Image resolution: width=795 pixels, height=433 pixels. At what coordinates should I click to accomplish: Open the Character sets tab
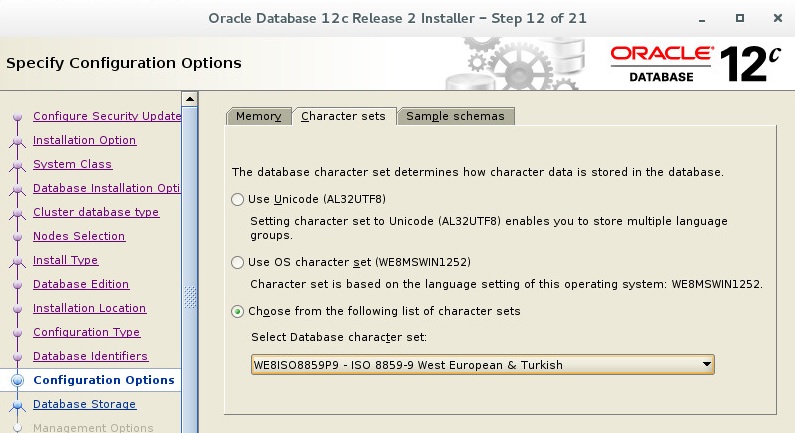click(x=343, y=116)
